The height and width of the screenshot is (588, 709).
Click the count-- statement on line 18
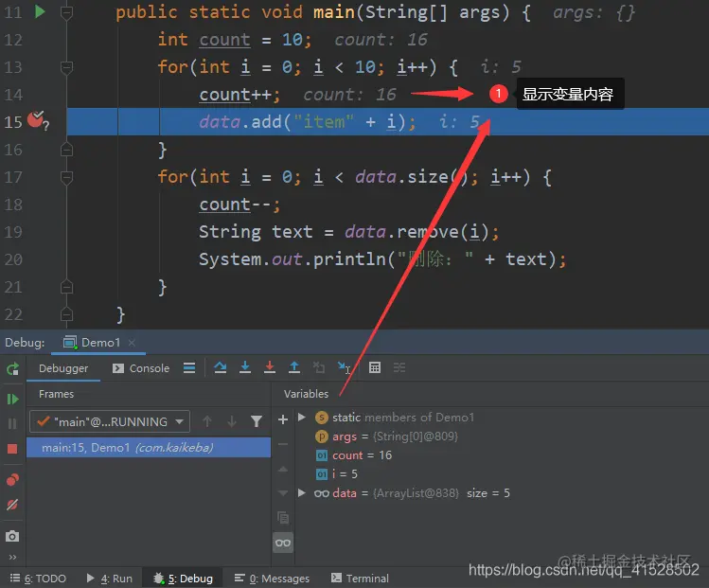click(x=239, y=205)
